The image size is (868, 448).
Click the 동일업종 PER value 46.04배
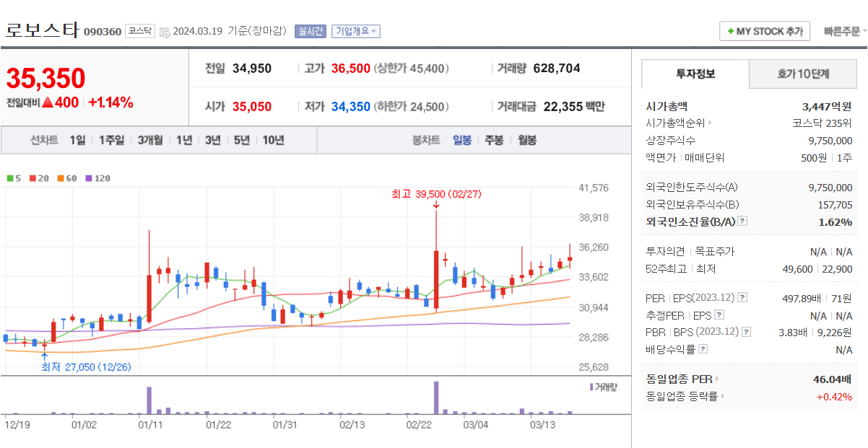pos(833,379)
